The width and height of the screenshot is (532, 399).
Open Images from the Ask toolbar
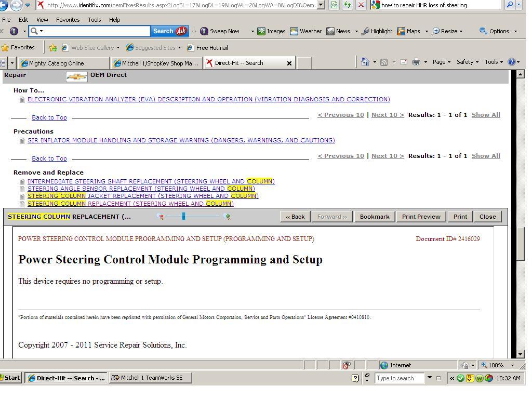coord(271,31)
